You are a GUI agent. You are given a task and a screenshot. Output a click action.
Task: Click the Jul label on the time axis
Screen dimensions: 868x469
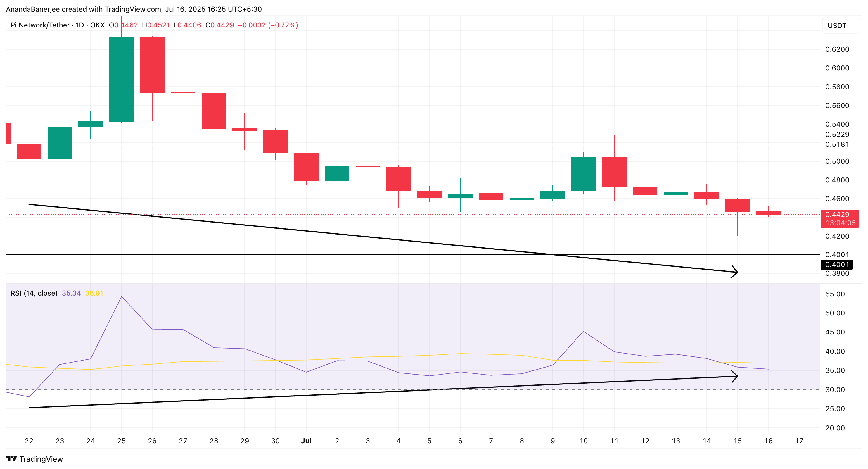306,441
